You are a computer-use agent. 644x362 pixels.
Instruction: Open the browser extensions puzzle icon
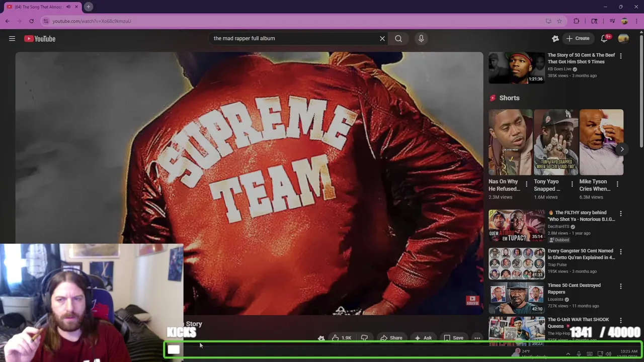click(x=577, y=21)
